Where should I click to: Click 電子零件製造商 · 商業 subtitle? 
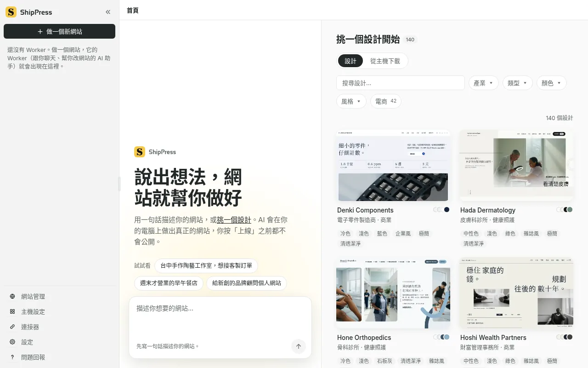pos(364,220)
